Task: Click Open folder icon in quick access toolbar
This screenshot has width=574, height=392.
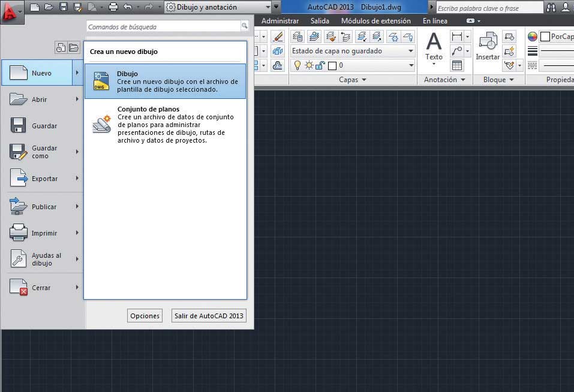Action: (x=49, y=7)
